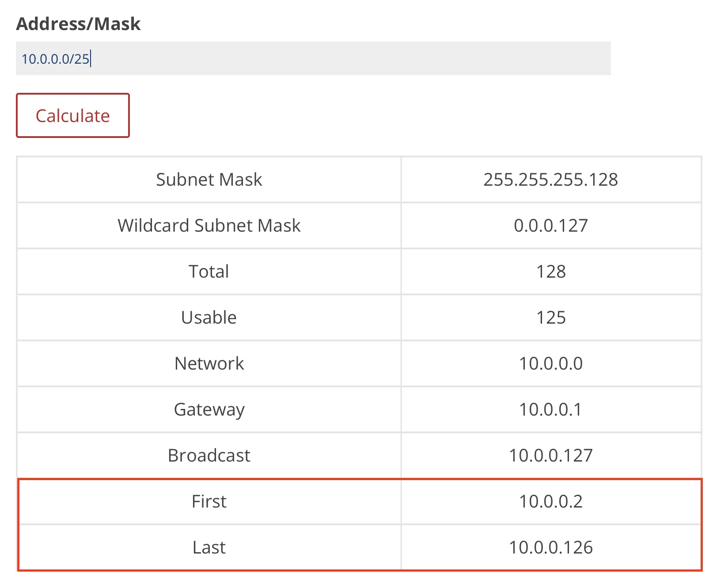
Task: Select the Subnet Mask row label
Action: [x=209, y=179]
